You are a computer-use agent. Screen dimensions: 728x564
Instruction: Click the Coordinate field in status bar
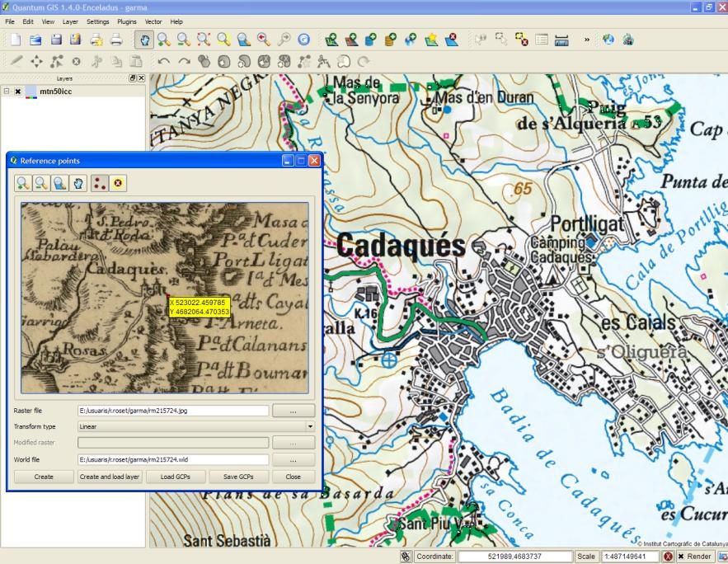pyautogui.click(x=515, y=557)
